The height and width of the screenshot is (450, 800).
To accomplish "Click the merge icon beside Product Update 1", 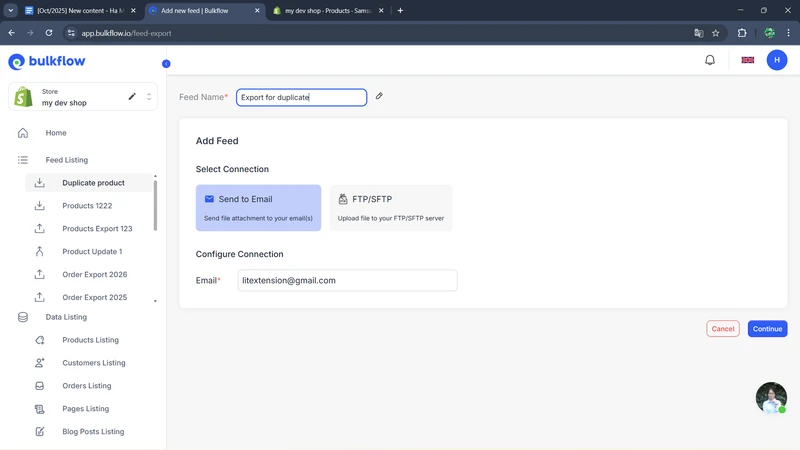I will point(39,252).
